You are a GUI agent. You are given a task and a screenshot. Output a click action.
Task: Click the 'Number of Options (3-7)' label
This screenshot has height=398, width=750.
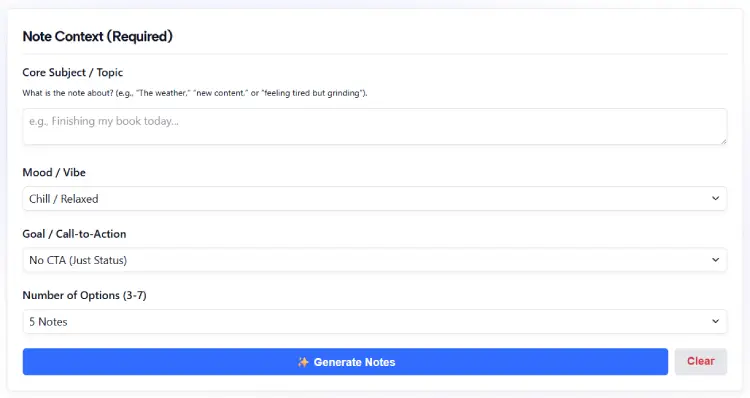(x=84, y=295)
